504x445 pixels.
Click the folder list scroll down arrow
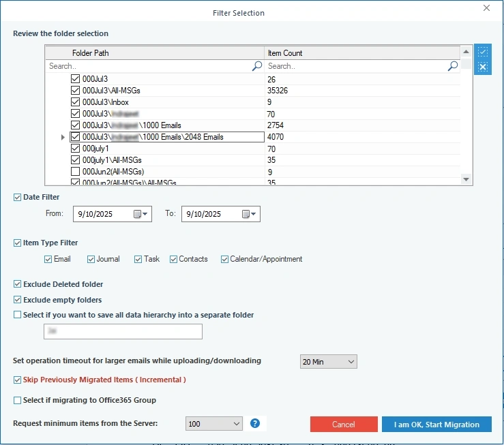pos(466,179)
